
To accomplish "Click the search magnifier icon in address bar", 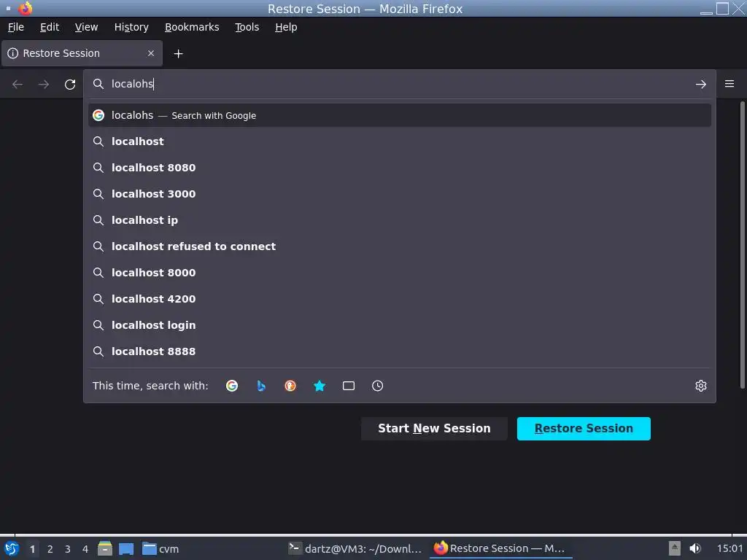I will tap(98, 84).
